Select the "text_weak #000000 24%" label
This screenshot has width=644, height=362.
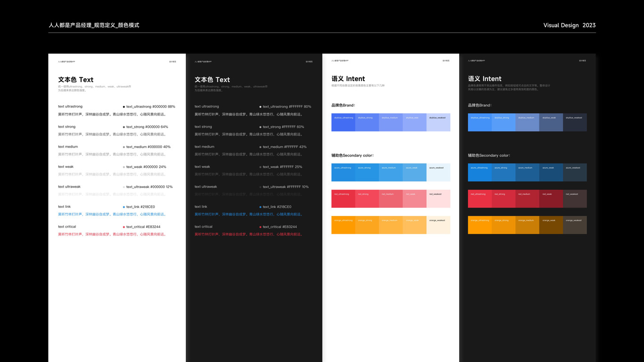tap(146, 167)
